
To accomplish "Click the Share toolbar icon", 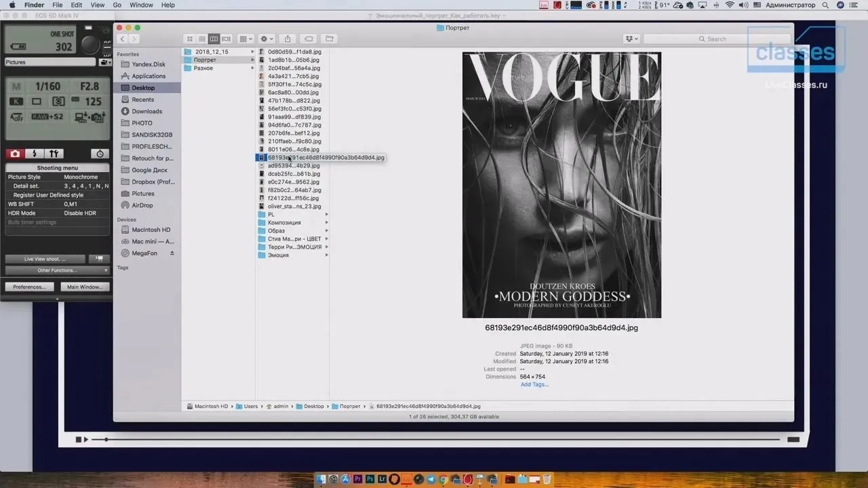I will pos(288,39).
